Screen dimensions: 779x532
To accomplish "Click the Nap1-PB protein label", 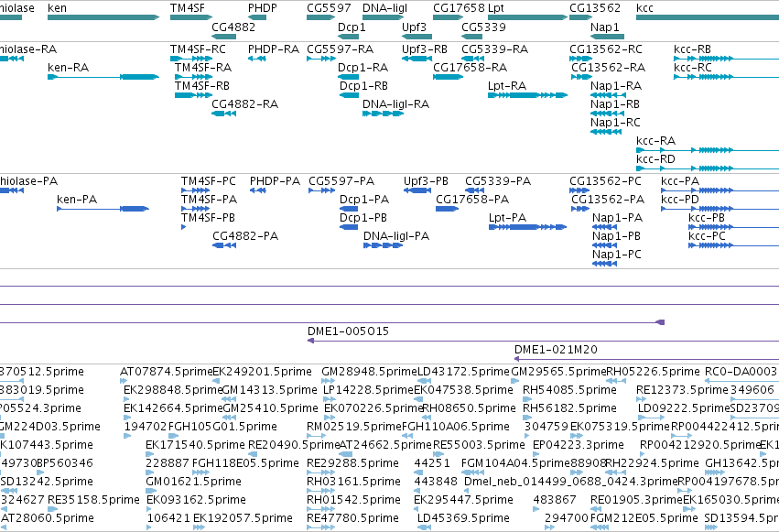I will click(x=616, y=236).
